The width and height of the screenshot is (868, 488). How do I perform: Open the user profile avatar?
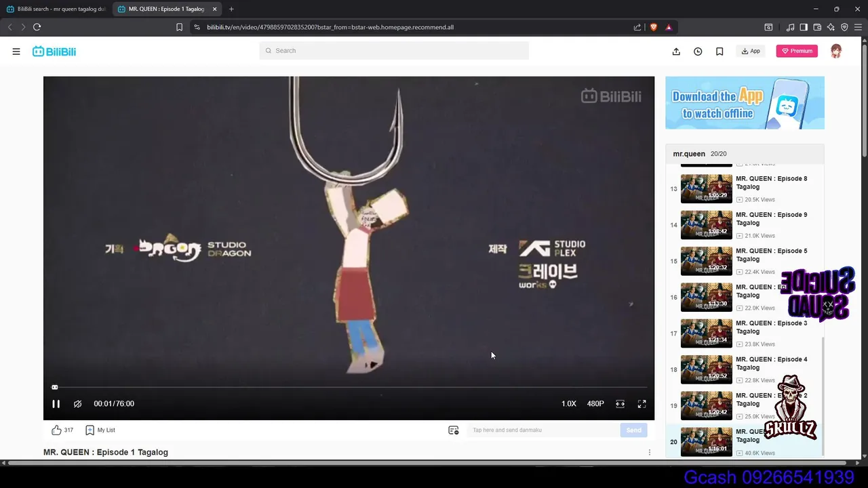click(x=836, y=51)
